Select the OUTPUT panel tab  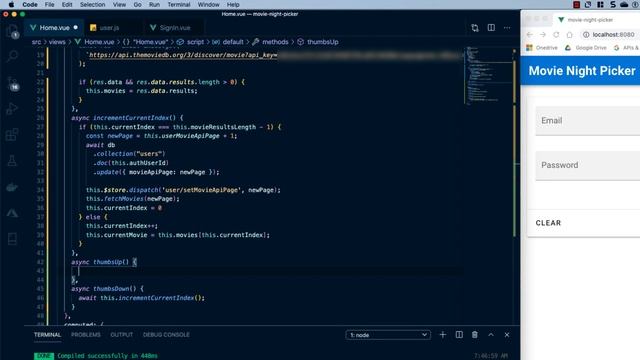122,335
